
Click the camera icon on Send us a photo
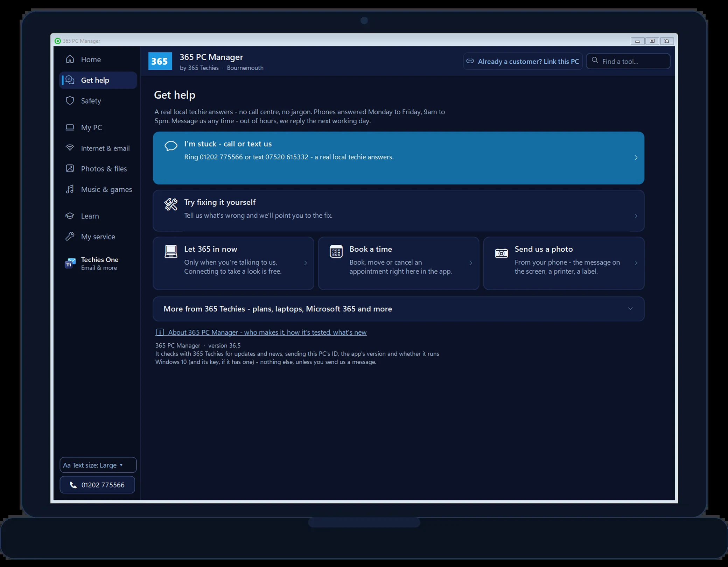click(501, 253)
